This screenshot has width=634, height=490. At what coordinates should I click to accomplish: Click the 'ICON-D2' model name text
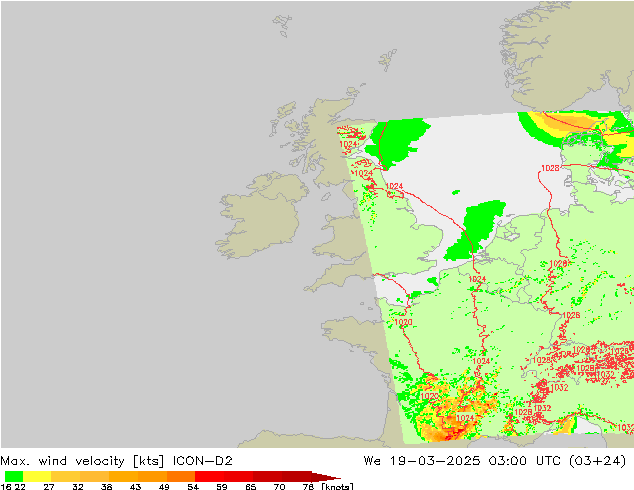[203, 461]
